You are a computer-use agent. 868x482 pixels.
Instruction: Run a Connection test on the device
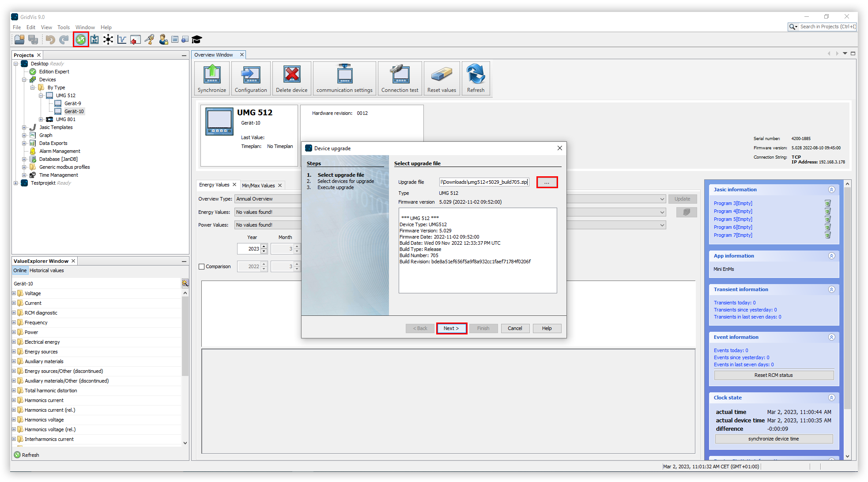click(399, 78)
